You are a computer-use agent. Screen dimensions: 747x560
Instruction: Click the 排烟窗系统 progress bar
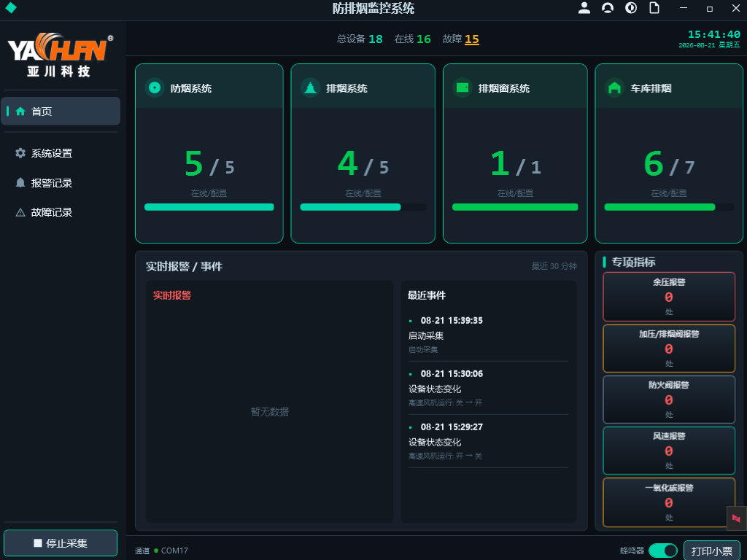(x=515, y=207)
